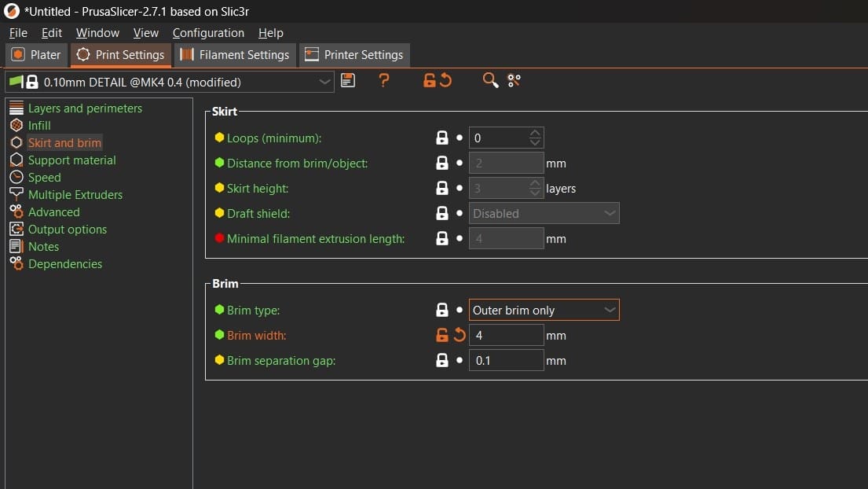Click the lock icon for Distance from brim/object

[441, 163]
